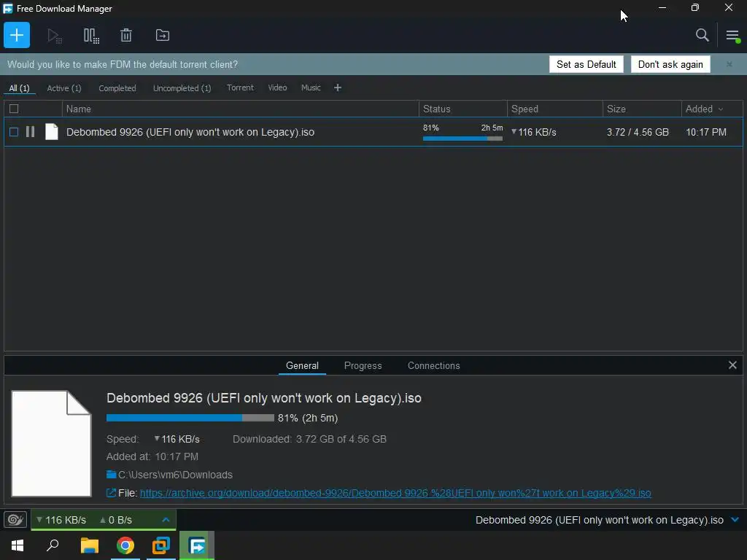The height and width of the screenshot is (560, 747).
Task: Switch to the Uncompleted (1) filter
Action: point(182,88)
